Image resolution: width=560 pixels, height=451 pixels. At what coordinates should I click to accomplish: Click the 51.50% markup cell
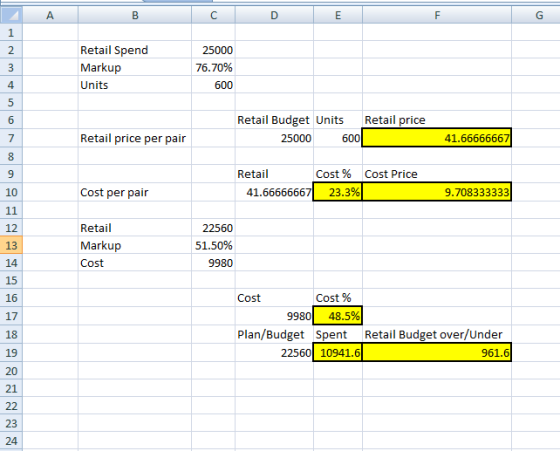click(x=213, y=245)
